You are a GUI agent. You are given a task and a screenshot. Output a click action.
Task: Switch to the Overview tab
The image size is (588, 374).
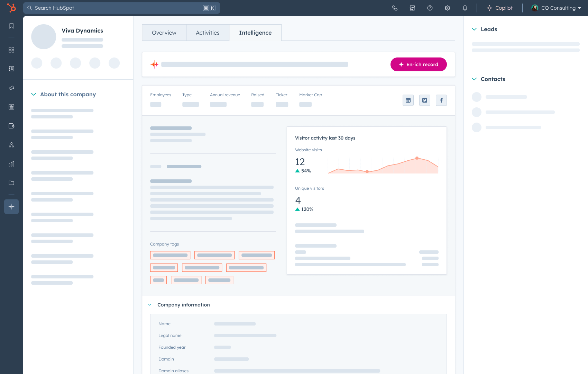click(164, 33)
